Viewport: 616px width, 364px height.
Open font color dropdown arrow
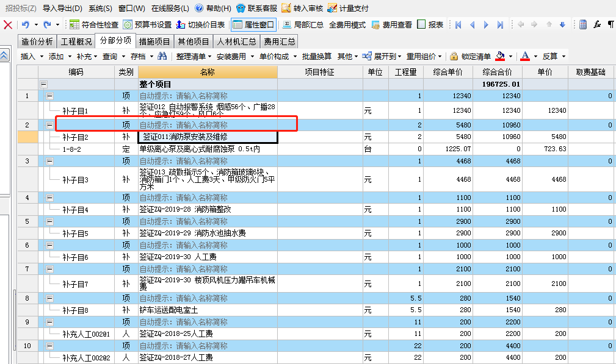tap(535, 57)
